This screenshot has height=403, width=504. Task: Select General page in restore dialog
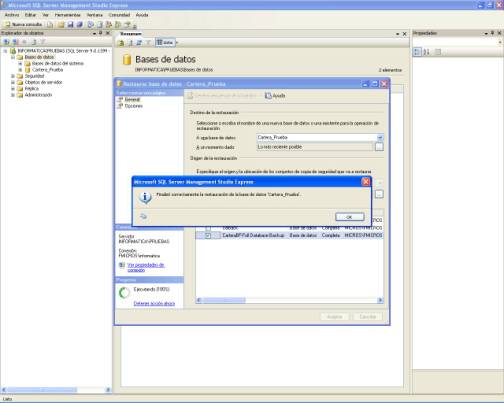(x=132, y=100)
